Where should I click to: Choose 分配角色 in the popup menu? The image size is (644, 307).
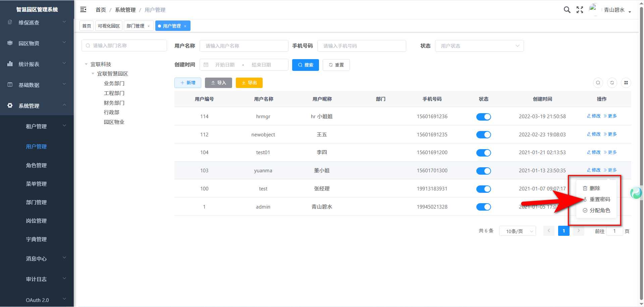600,211
